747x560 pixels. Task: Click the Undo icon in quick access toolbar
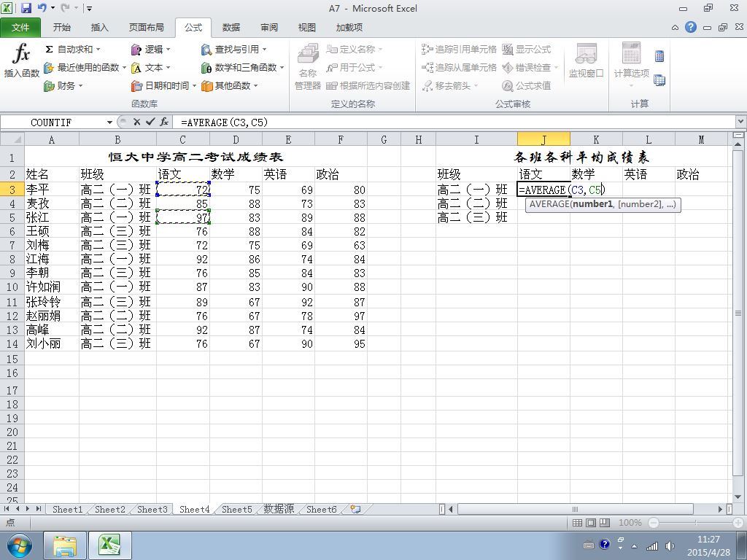(42, 8)
